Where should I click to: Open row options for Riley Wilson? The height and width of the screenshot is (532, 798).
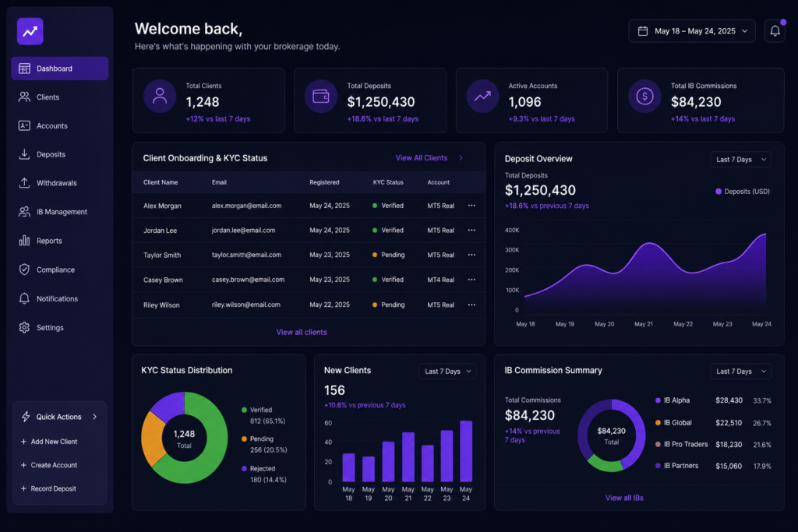pyautogui.click(x=471, y=305)
